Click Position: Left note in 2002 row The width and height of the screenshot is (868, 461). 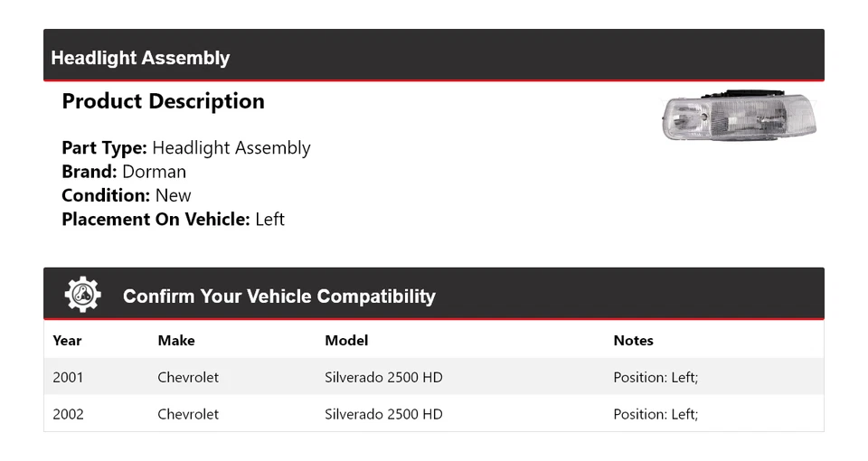pos(656,414)
